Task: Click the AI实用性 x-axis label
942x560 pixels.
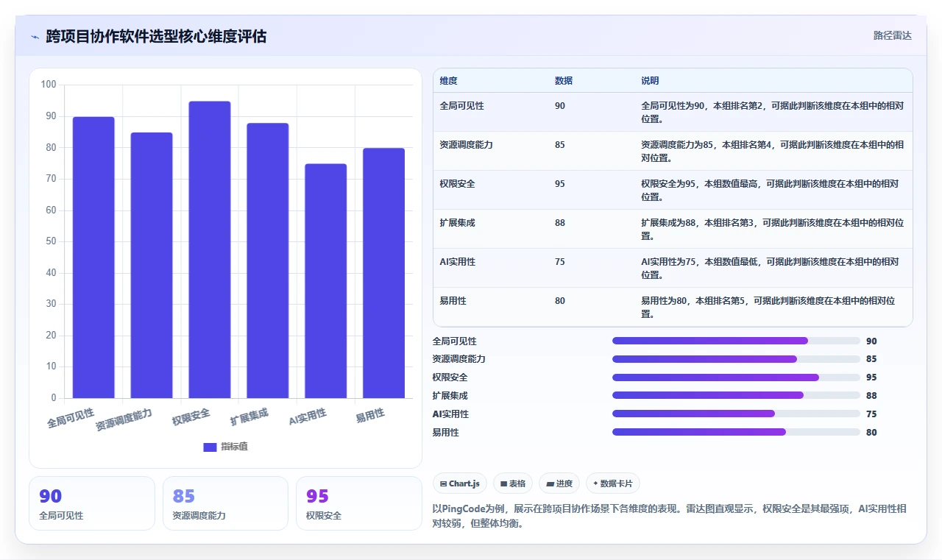Action: coord(308,417)
